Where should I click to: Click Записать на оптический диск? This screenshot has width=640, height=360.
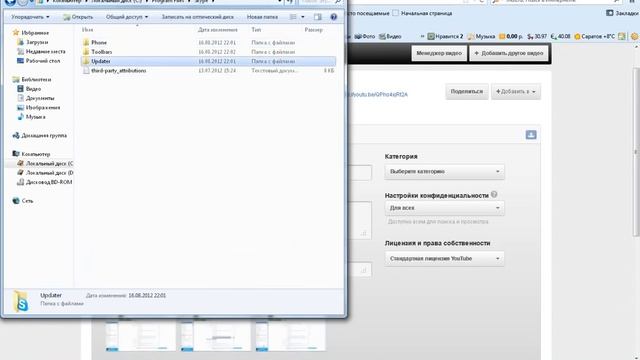(198, 17)
